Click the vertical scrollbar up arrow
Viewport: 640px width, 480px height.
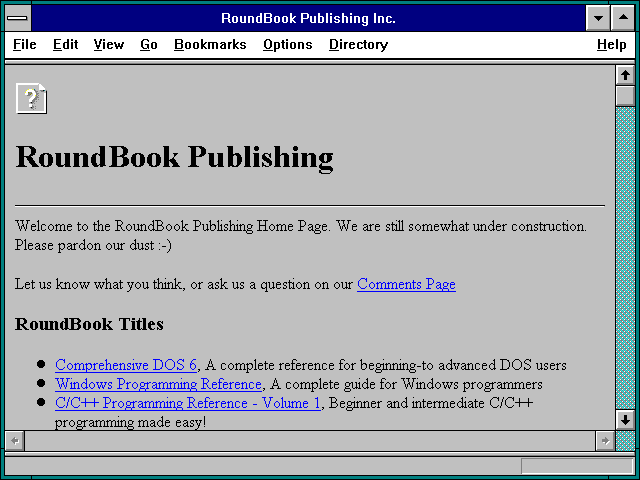pyautogui.click(x=625, y=75)
